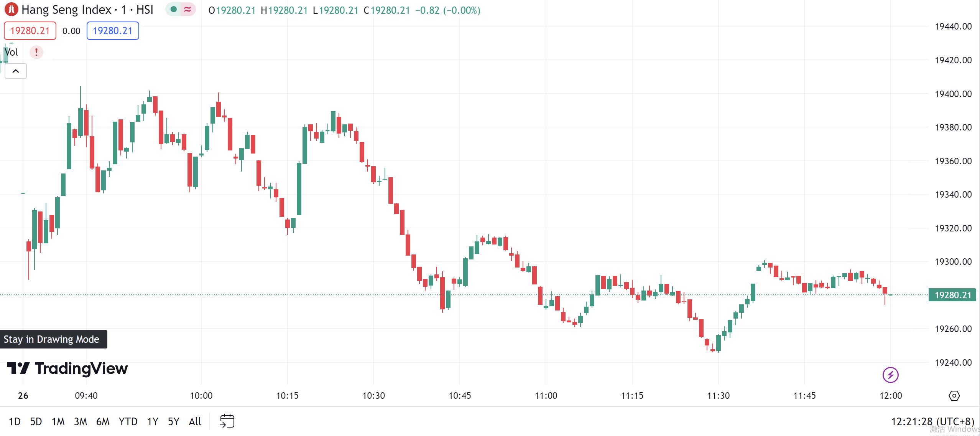Click the Hang Seng Index symbol title
Image resolution: width=980 pixels, height=436 pixels.
coord(87,10)
